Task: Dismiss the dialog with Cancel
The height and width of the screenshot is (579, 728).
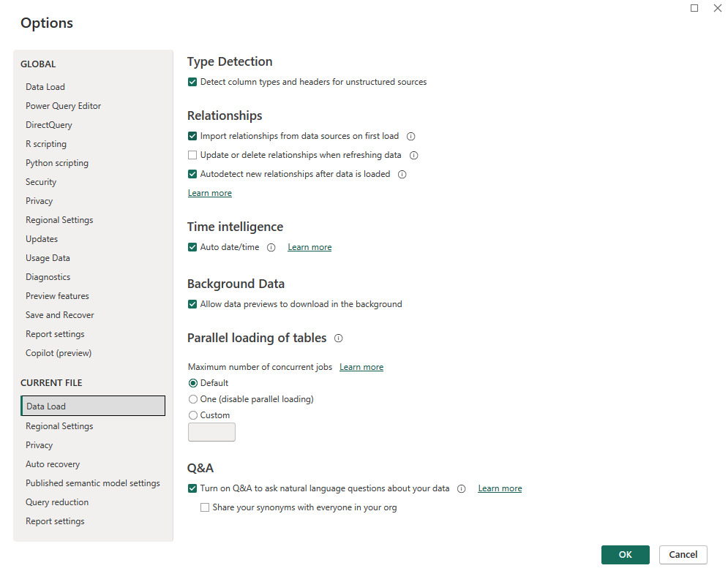Action: (682, 555)
